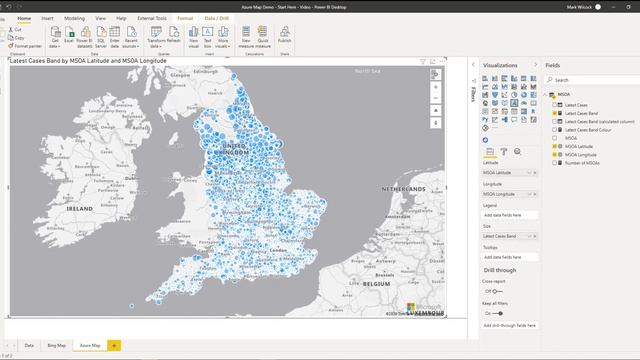Viewport: 640px width, 360px height.
Task: Switch to the Fields well pane icon
Action: [x=490, y=152]
